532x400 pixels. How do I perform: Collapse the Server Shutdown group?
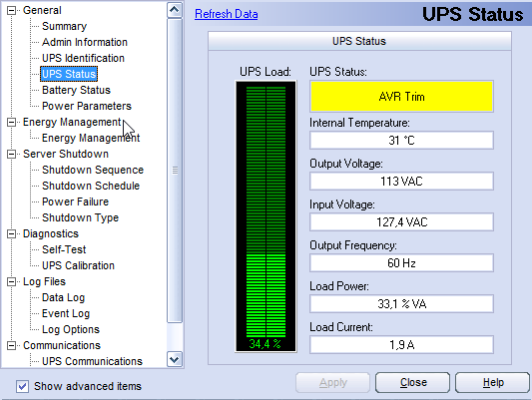click(11, 155)
